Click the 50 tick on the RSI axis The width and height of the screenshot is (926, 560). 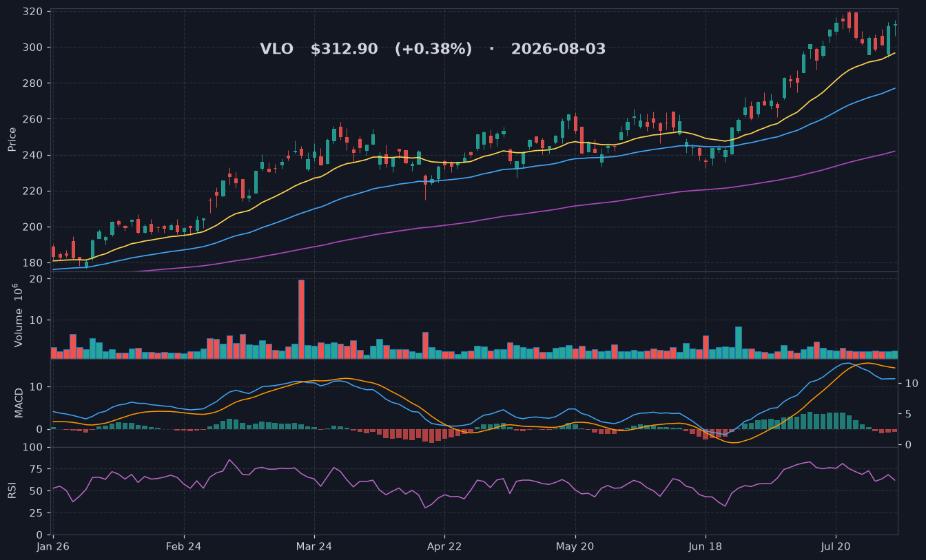(37, 491)
